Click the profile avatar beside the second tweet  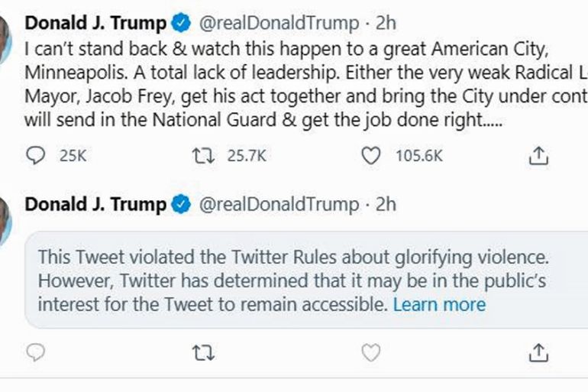[5, 220]
